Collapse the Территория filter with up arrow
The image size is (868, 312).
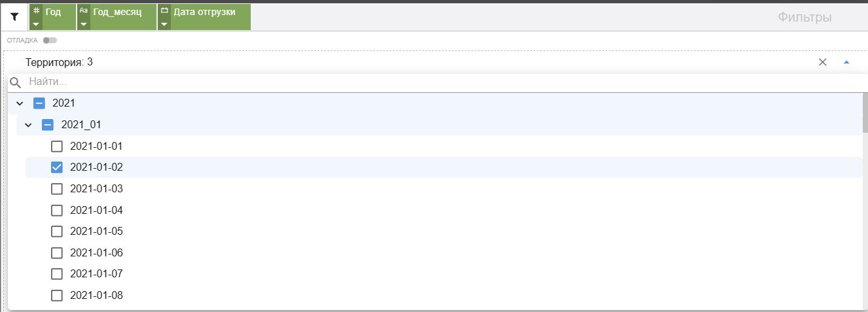coord(846,62)
